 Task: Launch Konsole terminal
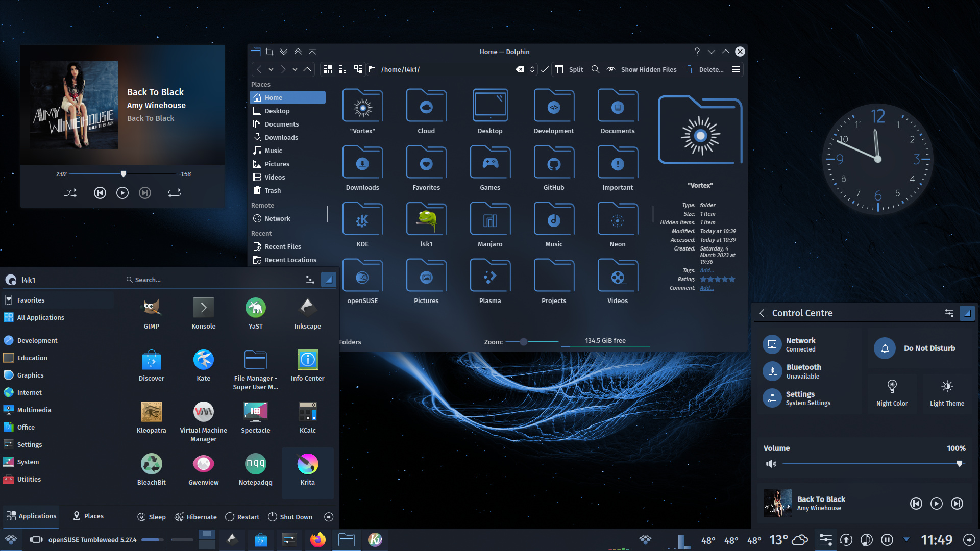pos(204,314)
